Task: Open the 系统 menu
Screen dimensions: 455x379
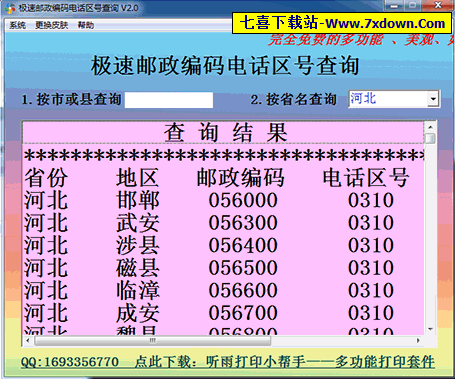Action: point(17,25)
